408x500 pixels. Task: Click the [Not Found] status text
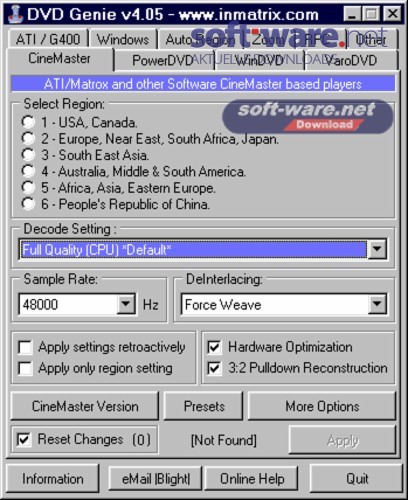pyautogui.click(x=223, y=440)
